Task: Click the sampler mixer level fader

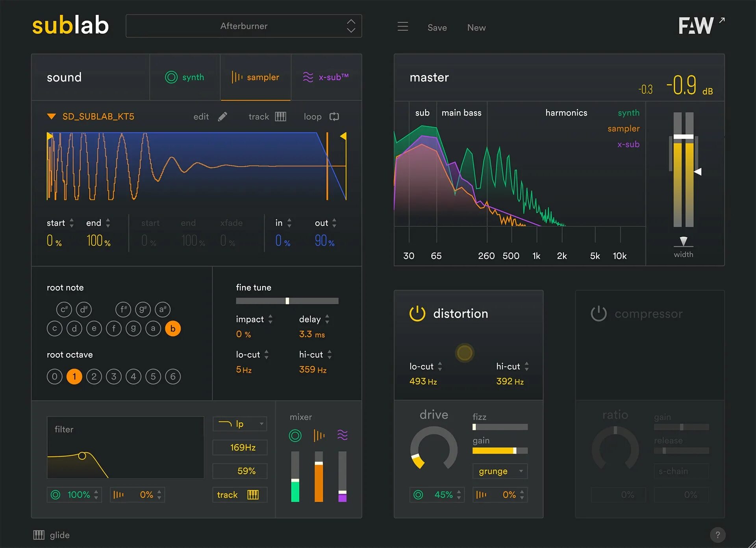Action: (x=319, y=476)
